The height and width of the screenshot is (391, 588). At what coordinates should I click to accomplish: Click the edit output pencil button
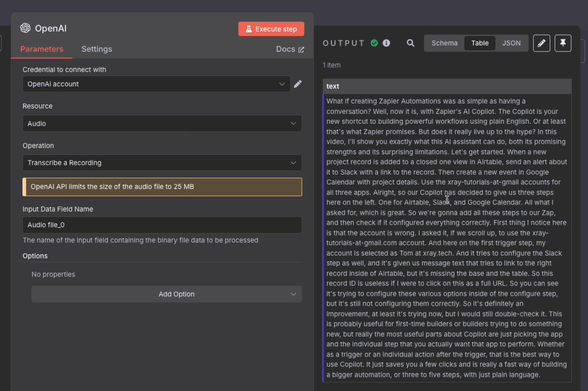click(541, 43)
